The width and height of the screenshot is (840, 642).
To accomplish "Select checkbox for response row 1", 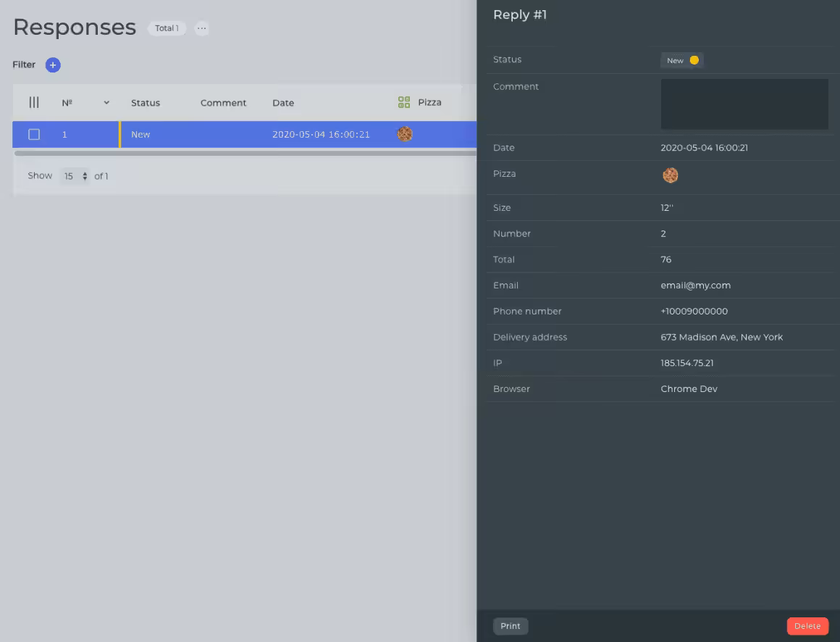I will [x=34, y=134].
